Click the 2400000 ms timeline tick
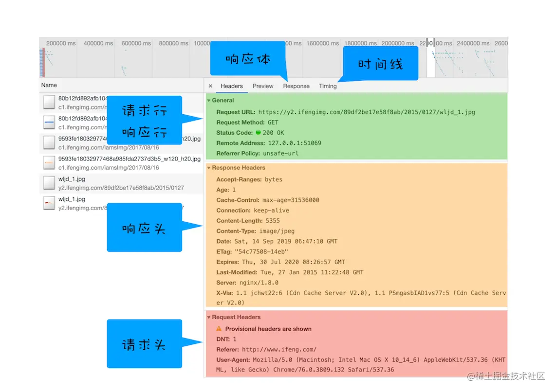556x392 pixels. point(473,43)
